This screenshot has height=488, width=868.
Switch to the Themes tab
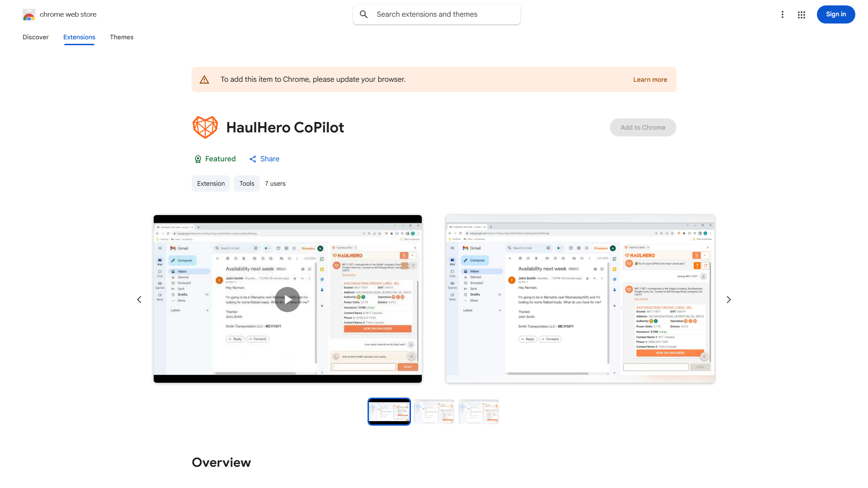point(121,37)
